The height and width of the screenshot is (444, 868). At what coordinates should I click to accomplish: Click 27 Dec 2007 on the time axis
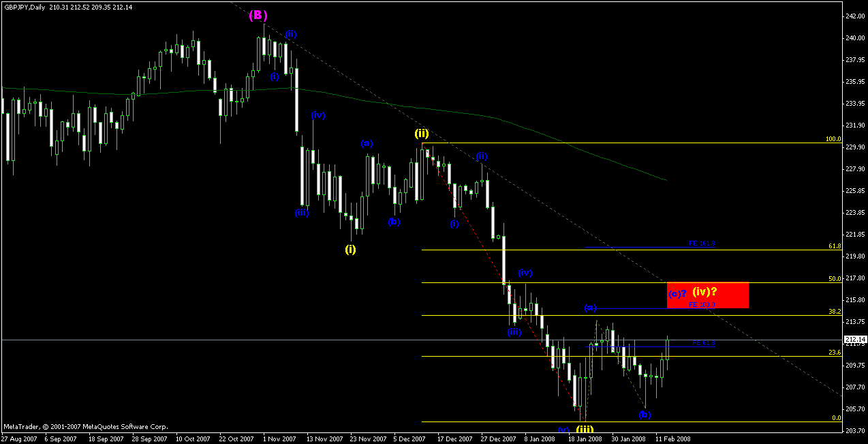pyautogui.click(x=499, y=439)
